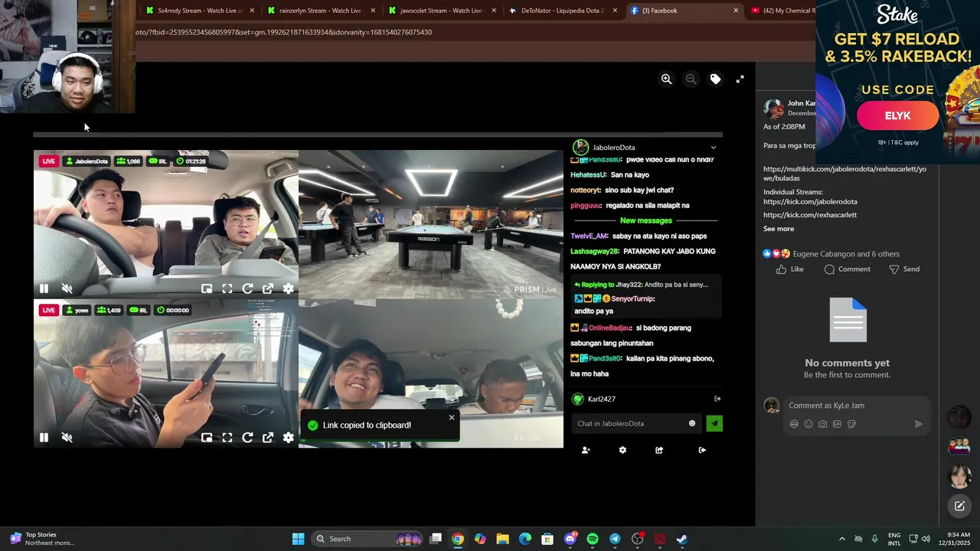Click the Send button on the post

(904, 269)
